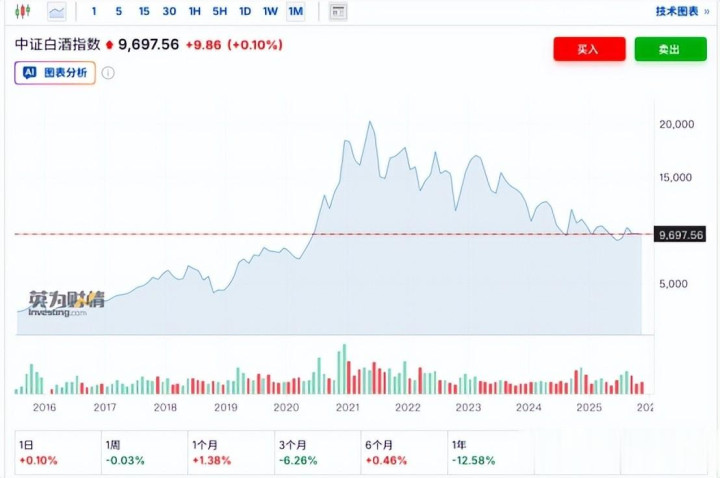Click the 9,697.56 price label on axis

click(x=681, y=235)
